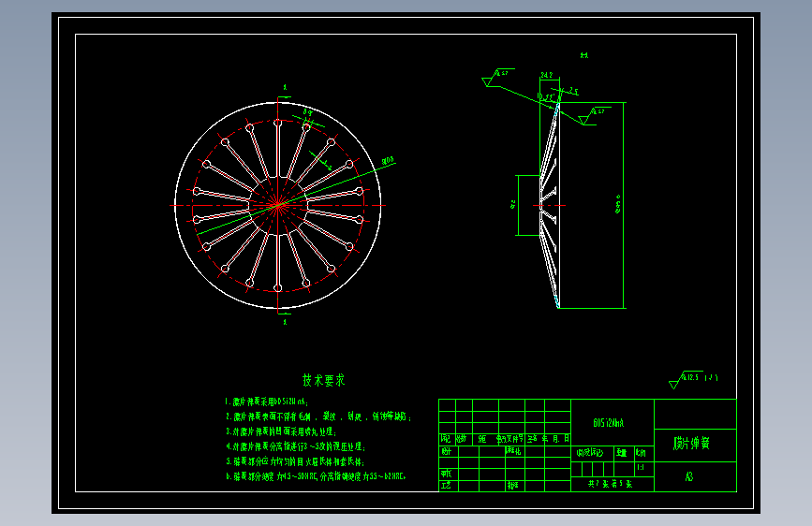Select the A3 sheet size text

point(689,476)
